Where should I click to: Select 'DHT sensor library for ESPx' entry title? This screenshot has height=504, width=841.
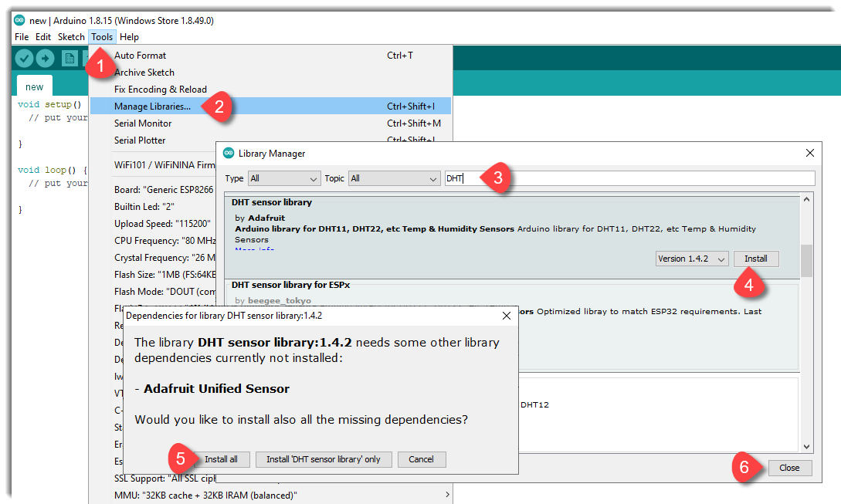[x=290, y=285]
